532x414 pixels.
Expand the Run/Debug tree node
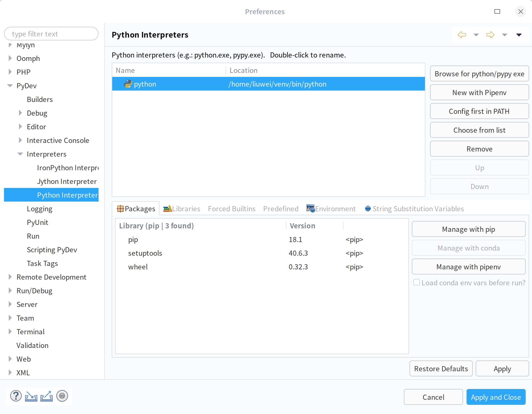click(x=10, y=290)
